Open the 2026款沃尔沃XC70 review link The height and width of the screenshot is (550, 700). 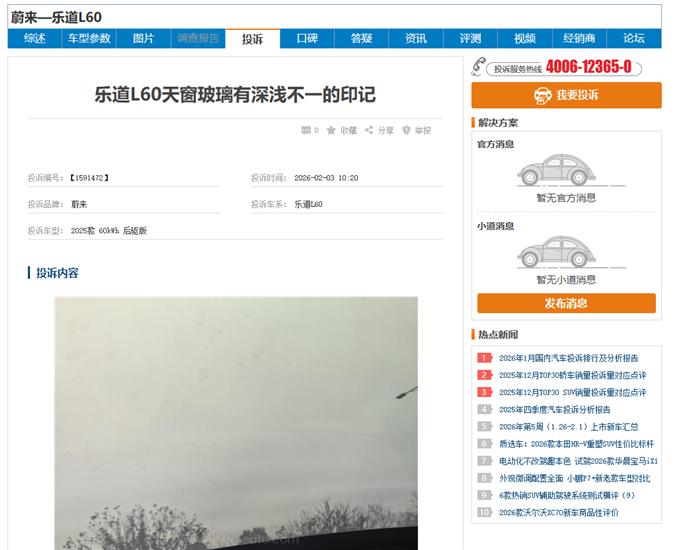(x=558, y=512)
